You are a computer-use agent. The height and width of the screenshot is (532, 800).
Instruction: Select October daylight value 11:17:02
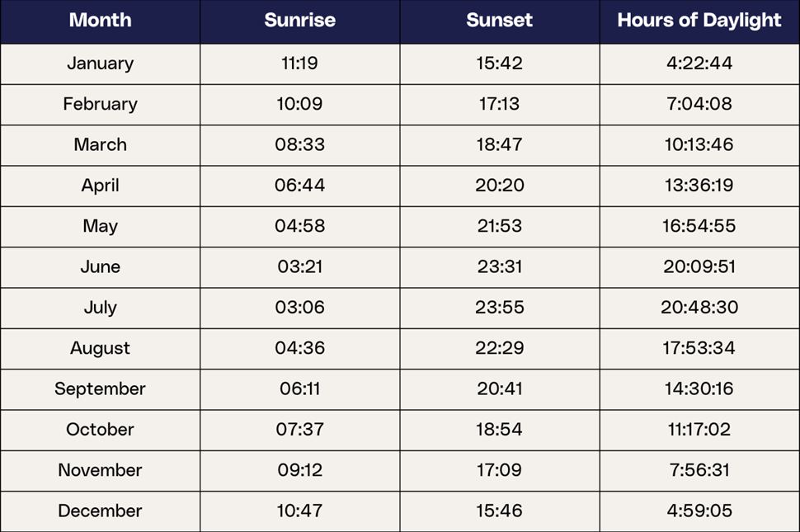tap(699, 429)
